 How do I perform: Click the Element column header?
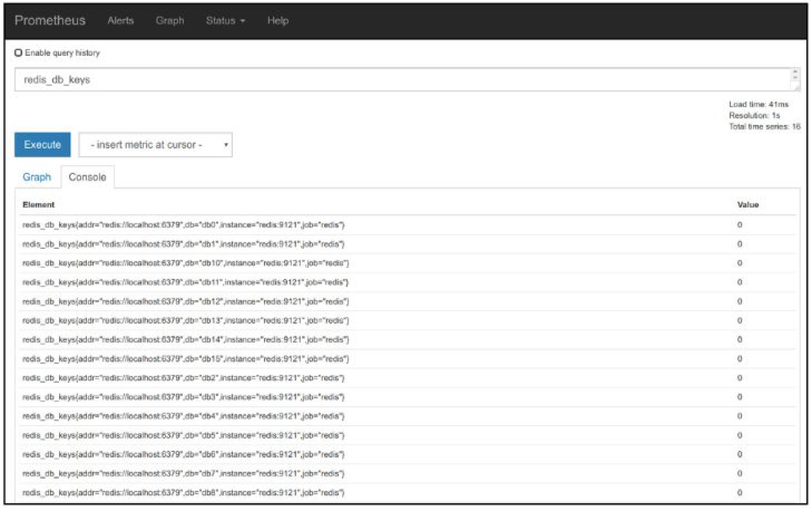pyautogui.click(x=39, y=205)
